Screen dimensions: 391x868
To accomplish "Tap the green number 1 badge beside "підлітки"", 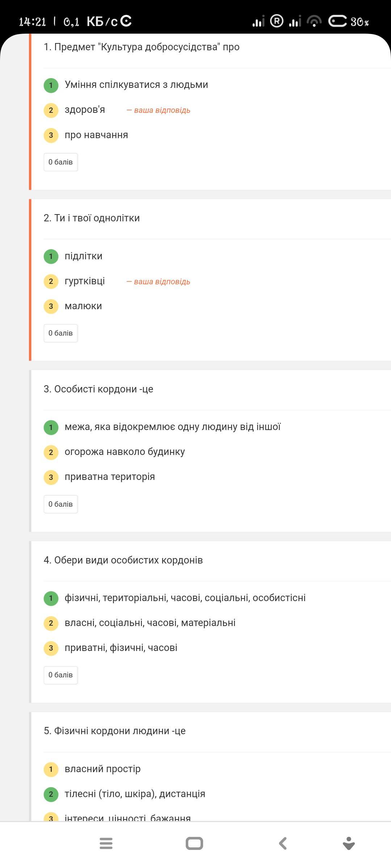I will tap(51, 256).
